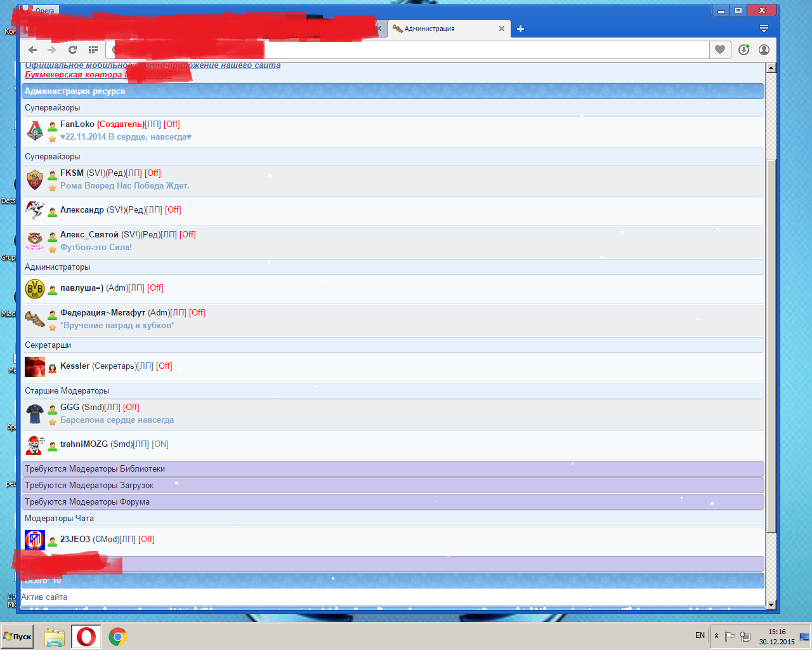Open a new tab with the plus icon

pos(520,29)
